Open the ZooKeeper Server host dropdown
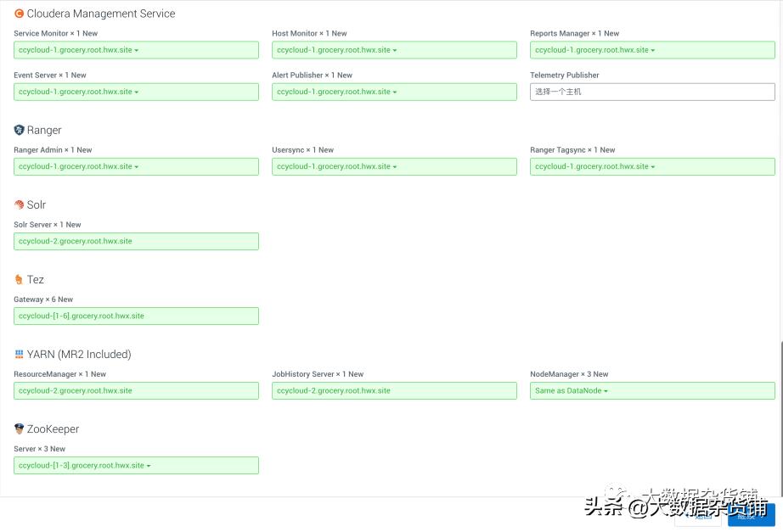The image size is (783, 532). pos(136,466)
